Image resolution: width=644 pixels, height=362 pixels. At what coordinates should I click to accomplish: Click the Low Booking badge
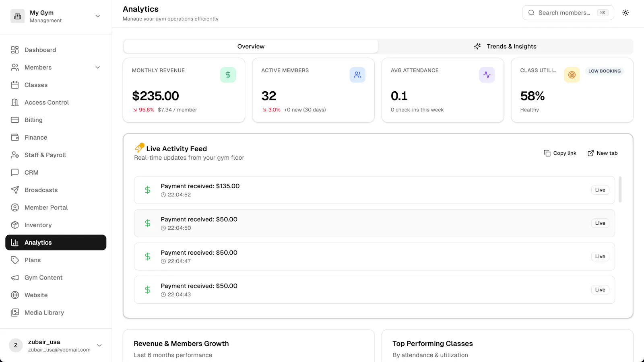click(x=604, y=71)
